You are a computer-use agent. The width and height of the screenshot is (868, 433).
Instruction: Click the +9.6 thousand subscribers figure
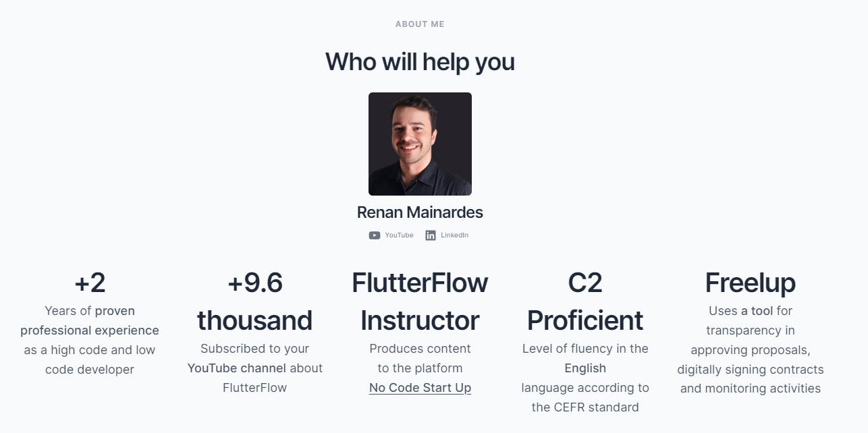click(x=254, y=301)
